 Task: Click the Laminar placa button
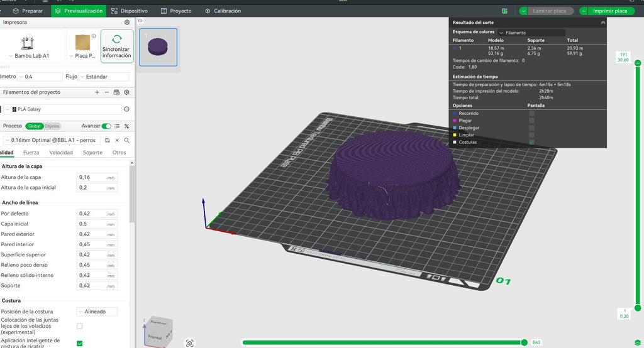click(x=550, y=11)
